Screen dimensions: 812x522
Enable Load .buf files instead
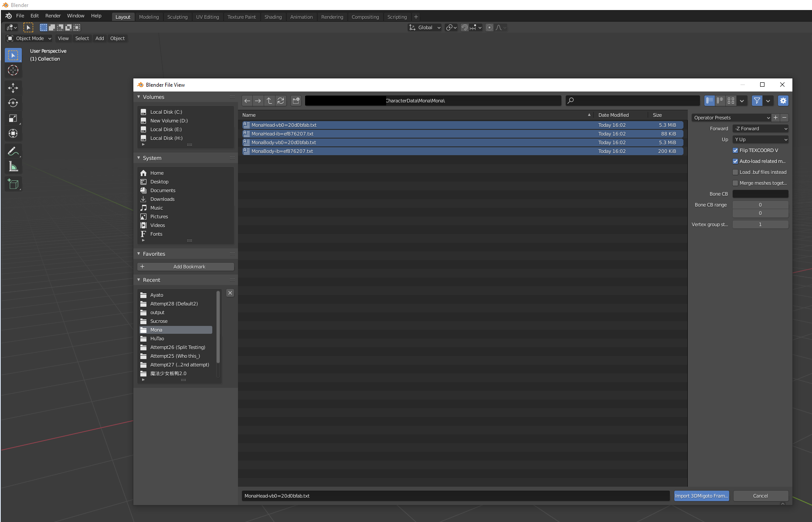point(735,172)
